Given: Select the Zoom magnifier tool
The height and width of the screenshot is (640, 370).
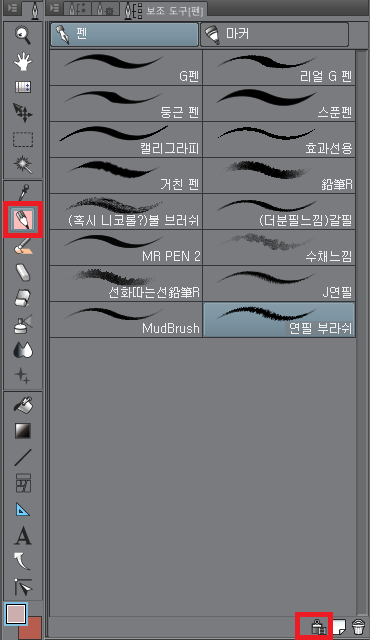Looking at the screenshot, I should [x=23, y=36].
